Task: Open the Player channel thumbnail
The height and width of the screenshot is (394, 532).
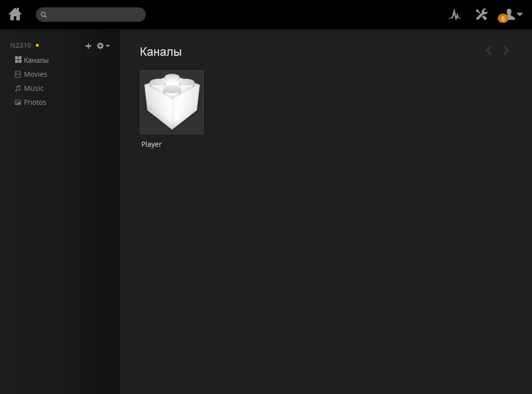Action: click(x=171, y=102)
